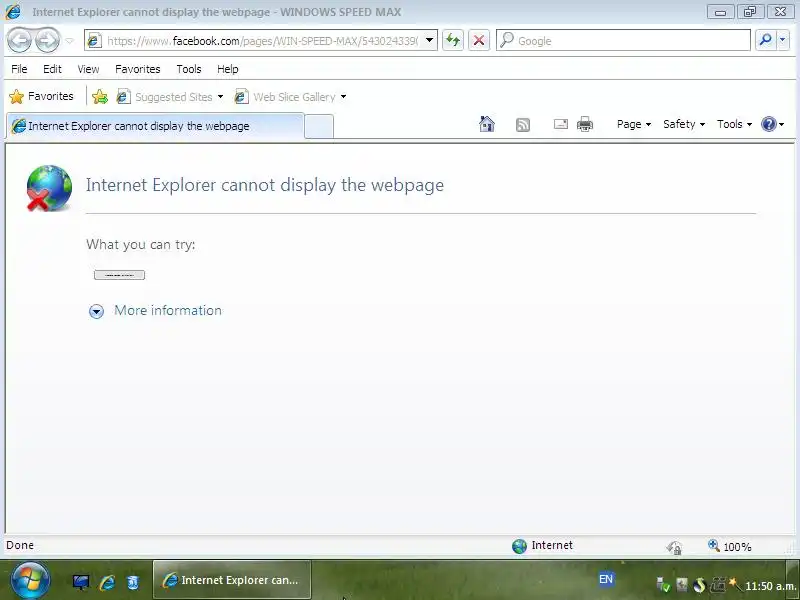The height and width of the screenshot is (600, 800).
Task: Click the gray device tray icon left of the star
Action: [717, 584]
